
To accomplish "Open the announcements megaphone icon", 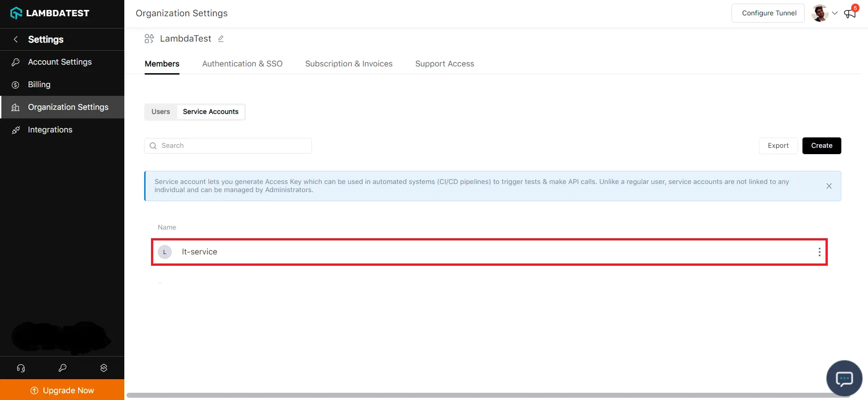I will click(x=850, y=13).
